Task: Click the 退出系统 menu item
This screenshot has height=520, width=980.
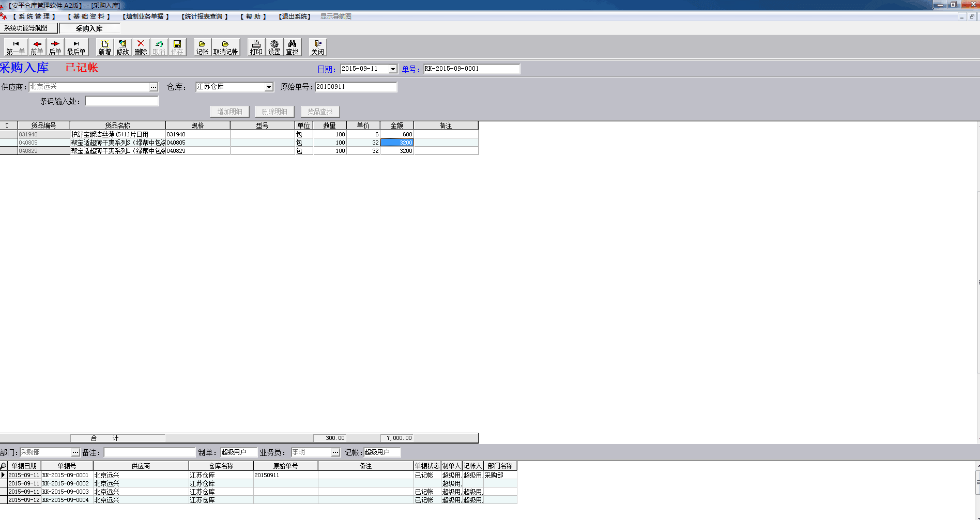Action: 294,17
